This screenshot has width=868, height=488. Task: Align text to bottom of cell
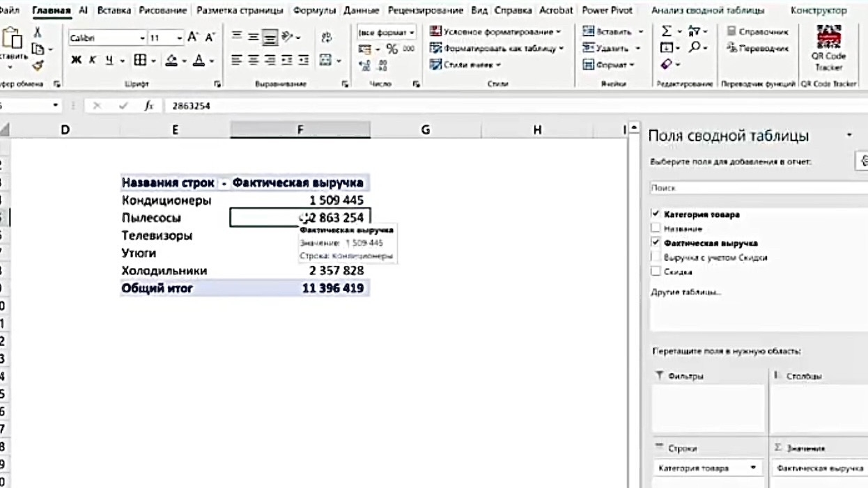[x=270, y=37]
